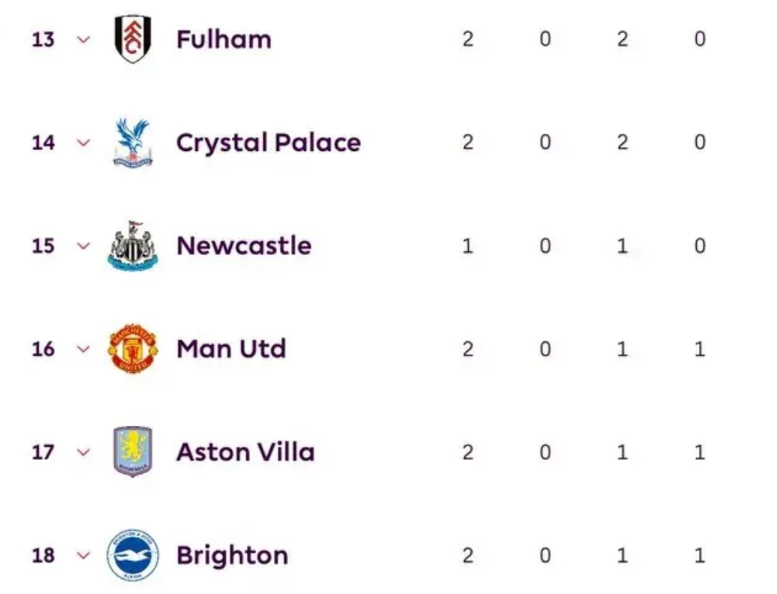The width and height of the screenshot is (777, 594).
Task: Expand the Newcastle row chevron
Action: pos(83,246)
